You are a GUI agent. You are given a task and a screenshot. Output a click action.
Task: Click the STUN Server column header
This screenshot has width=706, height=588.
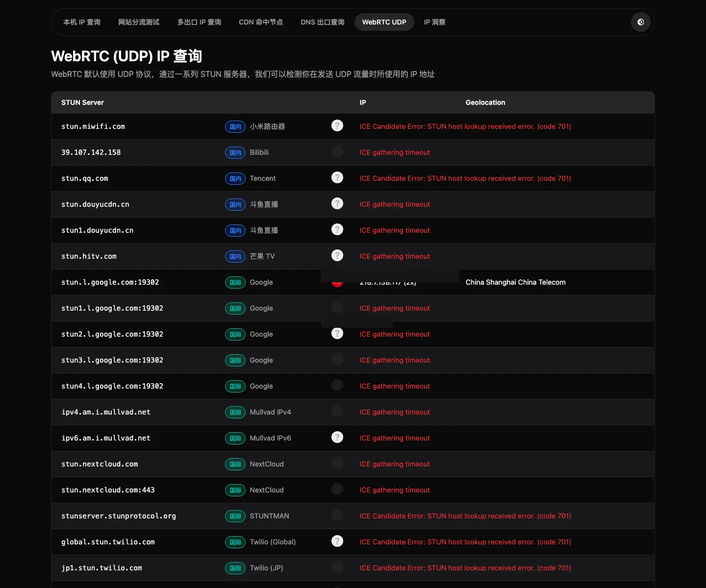point(82,102)
